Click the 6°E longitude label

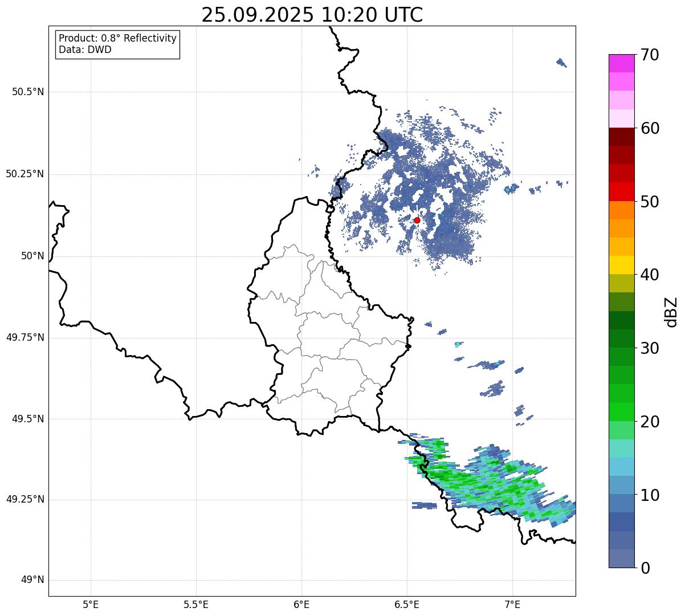301,605
